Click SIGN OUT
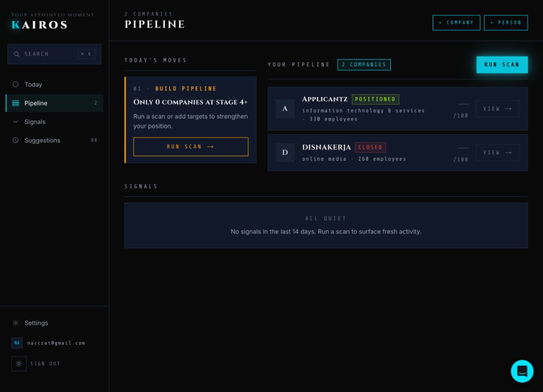The width and height of the screenshot is (543, 392). click(x=45, y=363)
